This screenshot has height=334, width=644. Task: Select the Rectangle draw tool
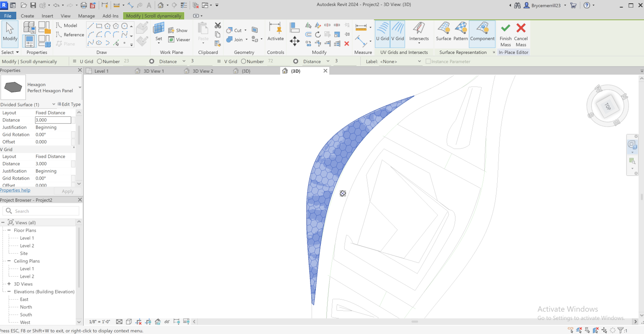99,26
